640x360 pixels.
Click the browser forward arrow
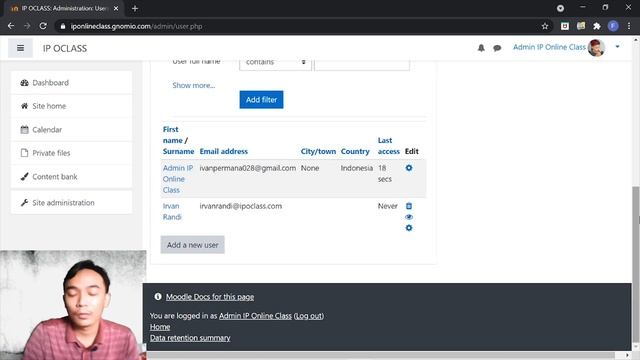(27, 26)
